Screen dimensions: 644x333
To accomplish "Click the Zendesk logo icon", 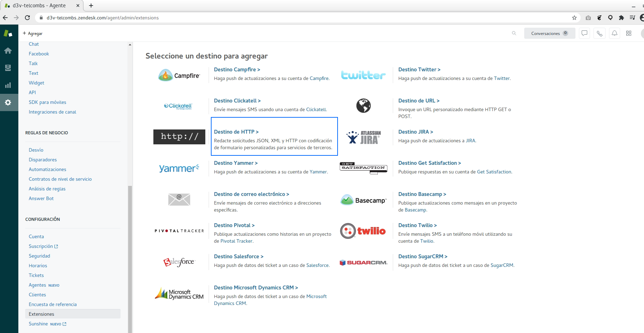I will tap(8, 33).
